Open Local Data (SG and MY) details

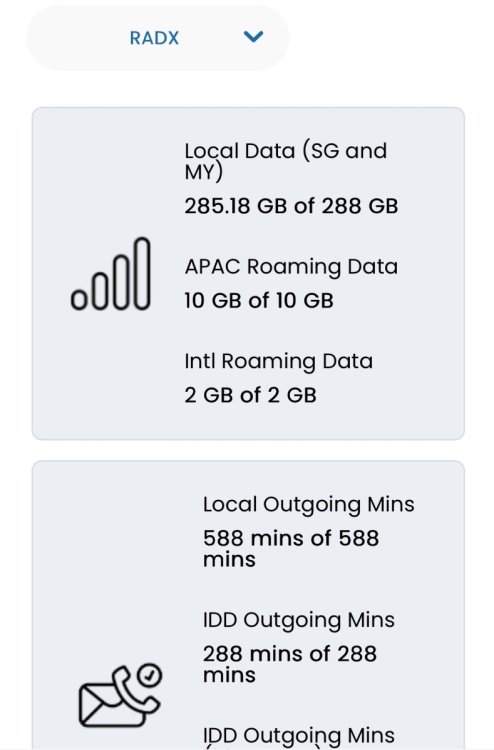pos(285,161)
